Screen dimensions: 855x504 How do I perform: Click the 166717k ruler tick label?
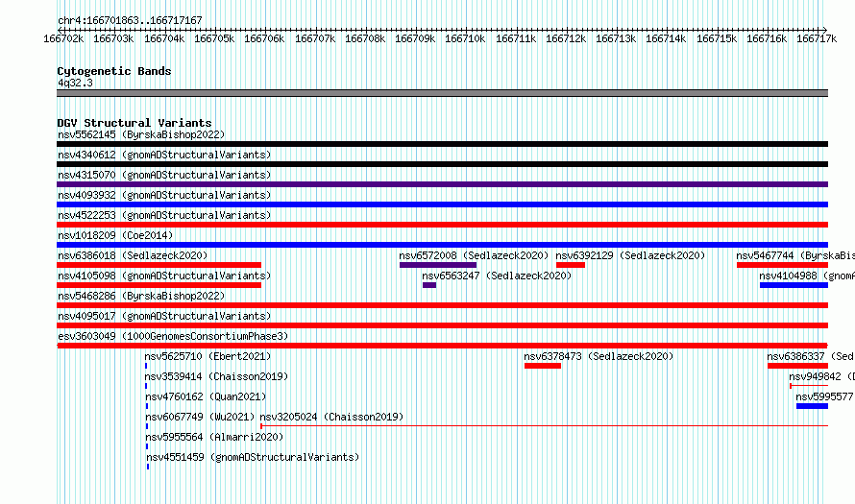tap(817, 38)
